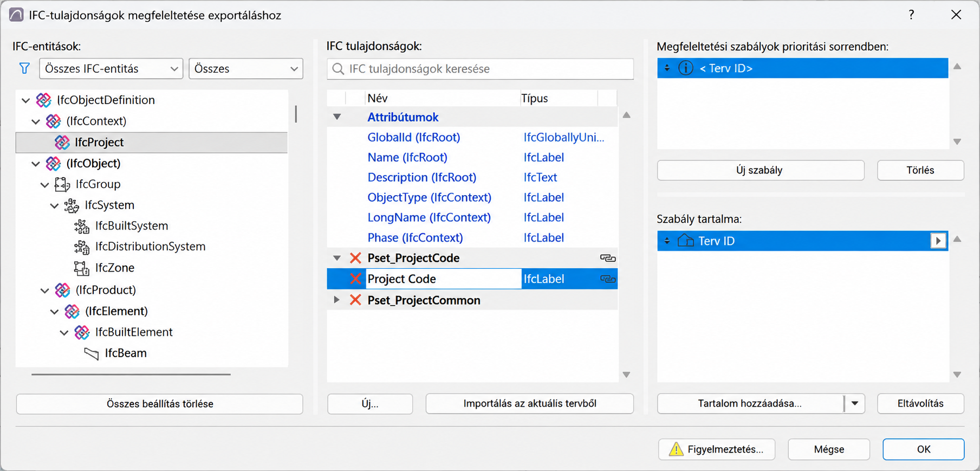Click the red X beside Project Code
The width and height of the screenshot is (980, 471).
(355, 279)
